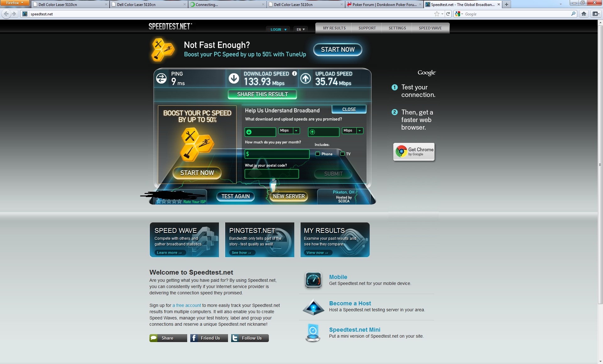Click the upload arrow circle icon

(x=306, y=78)
